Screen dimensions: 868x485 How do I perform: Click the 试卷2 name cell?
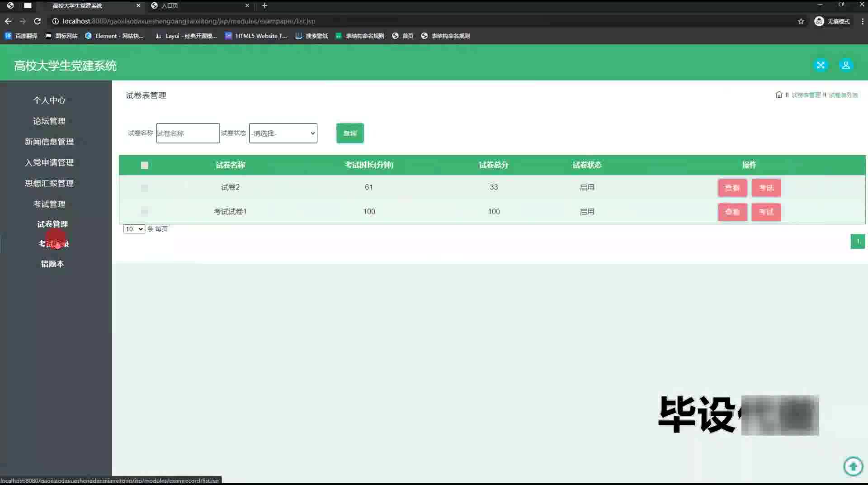pos(230,187)
